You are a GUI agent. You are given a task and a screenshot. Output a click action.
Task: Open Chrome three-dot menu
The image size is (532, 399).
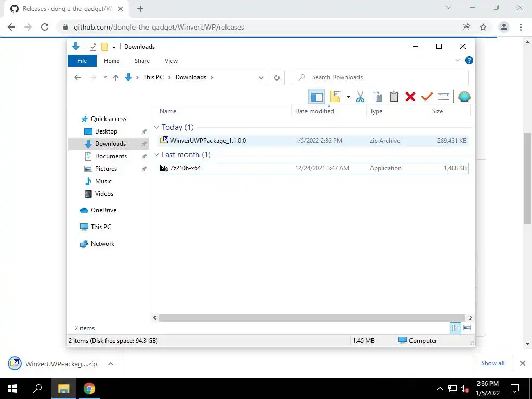pyautogui.click(x=521, y=27)
